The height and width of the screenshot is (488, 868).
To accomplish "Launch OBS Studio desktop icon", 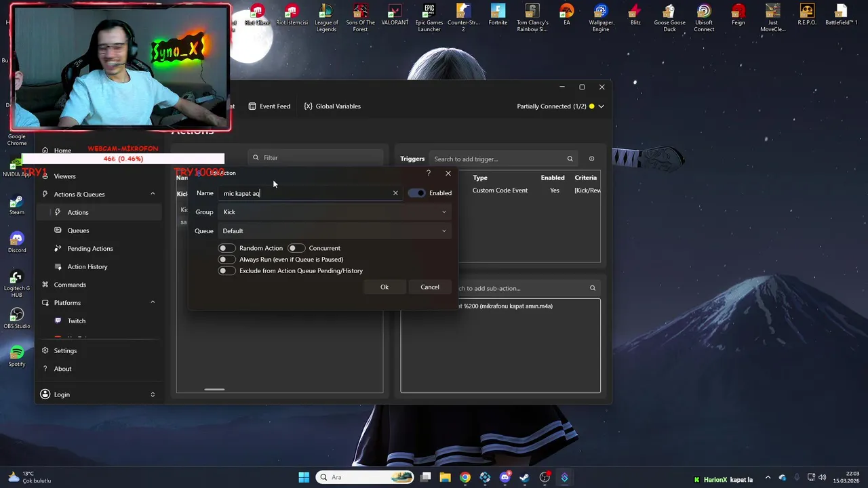I will (17, 318).
